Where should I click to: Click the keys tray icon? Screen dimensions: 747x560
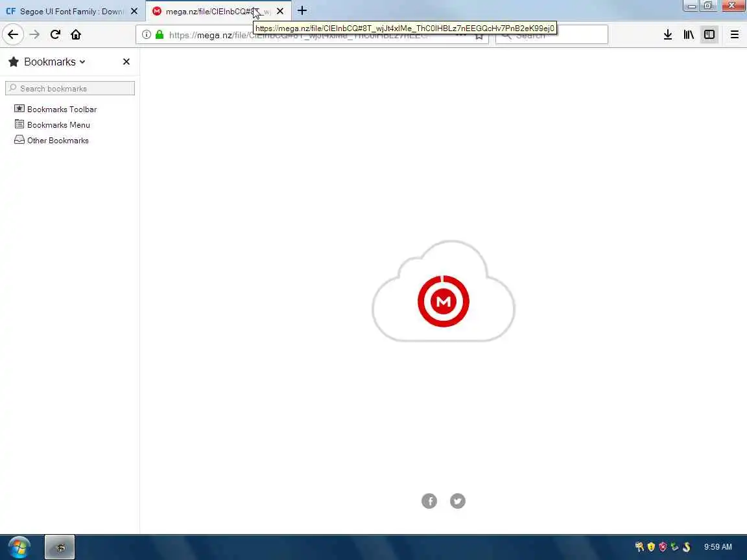(x=639, y=546)
